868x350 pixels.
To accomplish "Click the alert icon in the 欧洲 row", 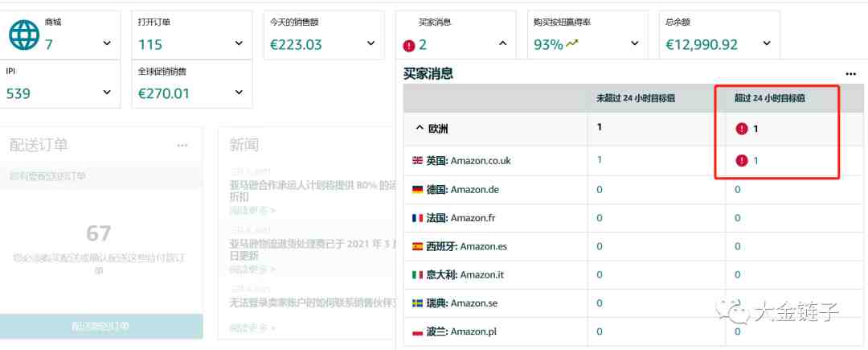I will (742, 129).
